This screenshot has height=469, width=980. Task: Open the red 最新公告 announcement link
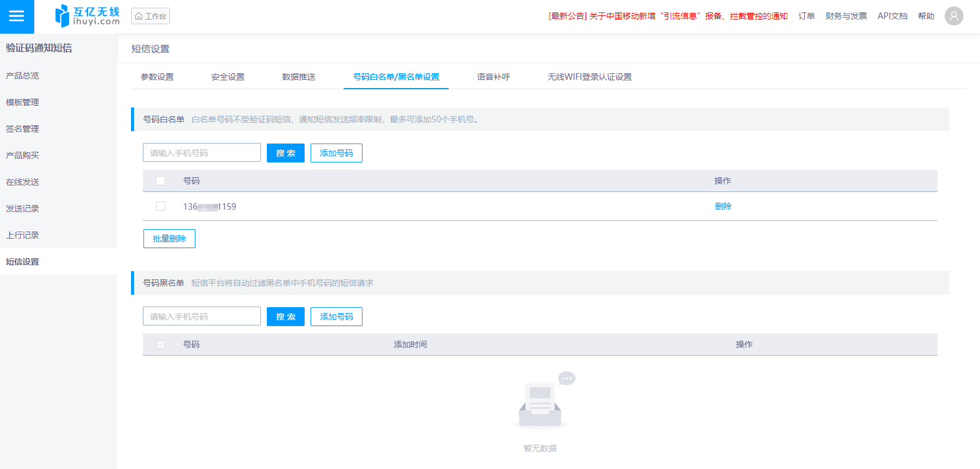tap(668, 16)
